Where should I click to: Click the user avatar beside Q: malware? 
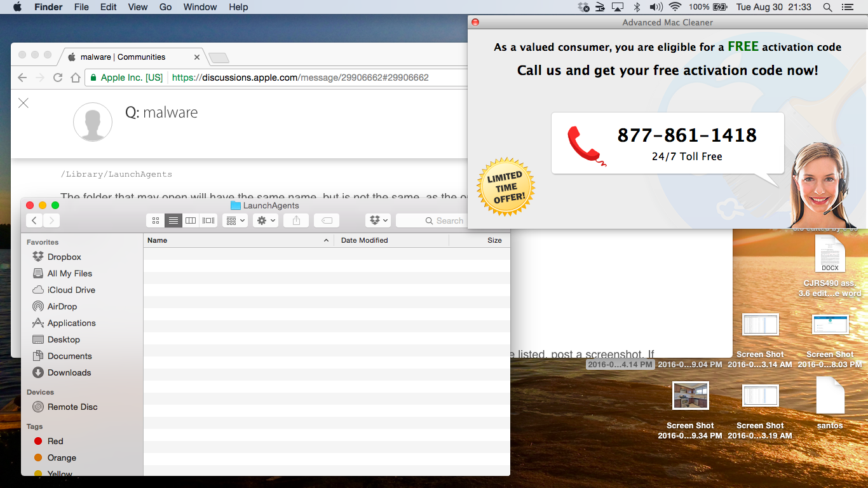click(x=93, y=121)
